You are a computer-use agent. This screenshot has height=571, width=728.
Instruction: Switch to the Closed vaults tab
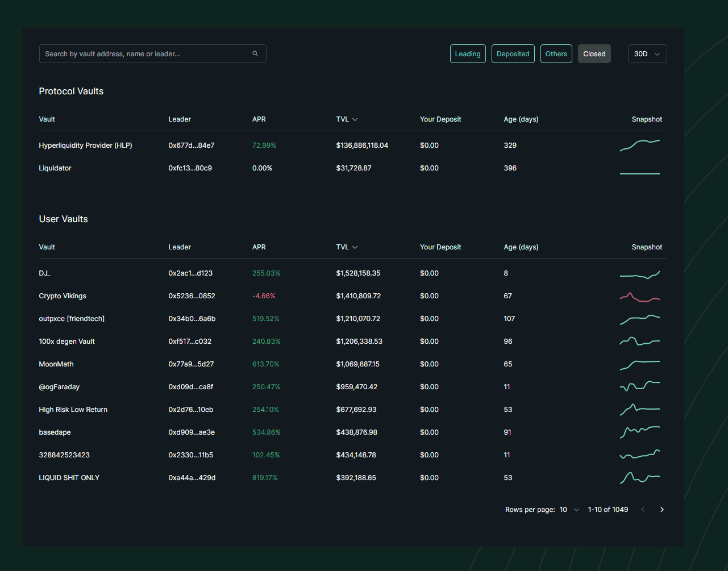pos(594,53)
